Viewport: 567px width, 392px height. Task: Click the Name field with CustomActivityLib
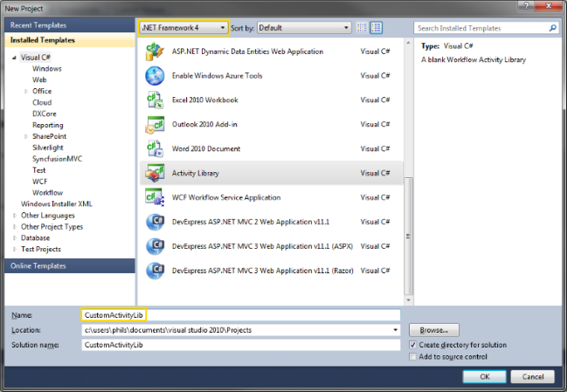tap(241, 315)
